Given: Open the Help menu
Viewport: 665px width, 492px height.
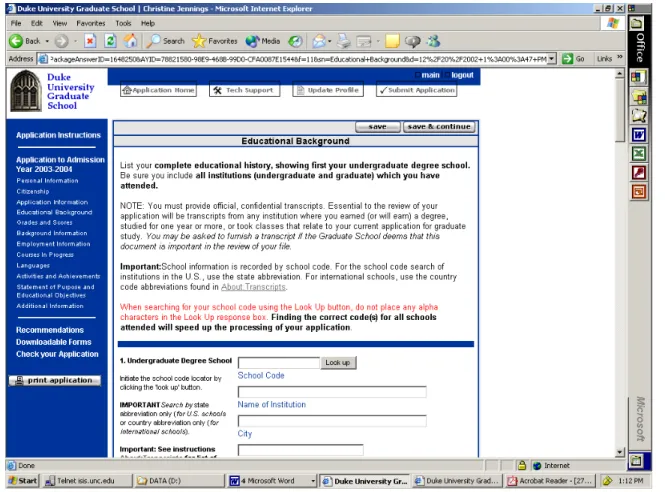Looking at the screenshot, I should 148,23.
